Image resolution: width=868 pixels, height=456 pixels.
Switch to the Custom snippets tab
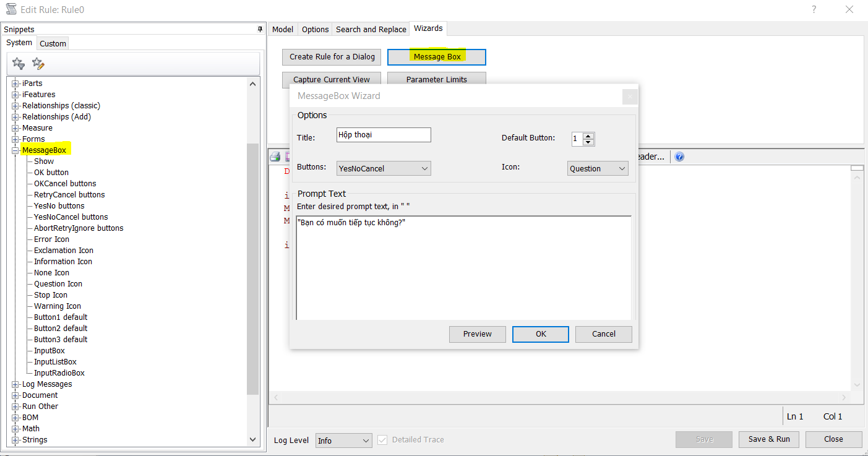[x=53, y=43]
